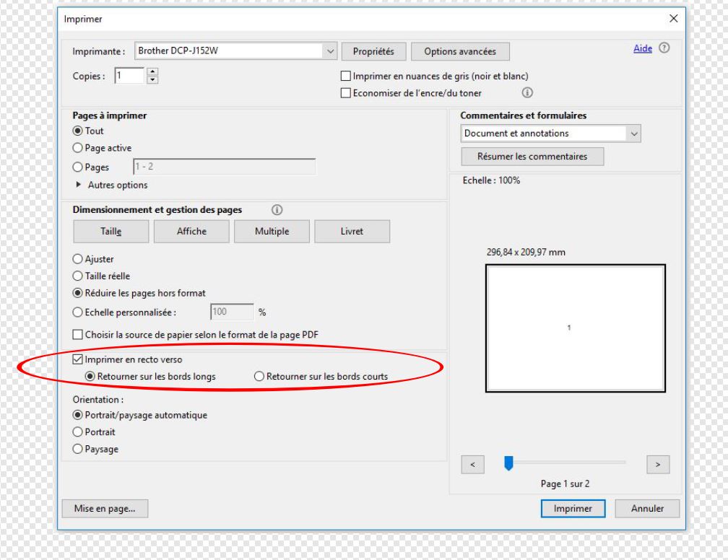Click the Echelle : 100% text

491,180
